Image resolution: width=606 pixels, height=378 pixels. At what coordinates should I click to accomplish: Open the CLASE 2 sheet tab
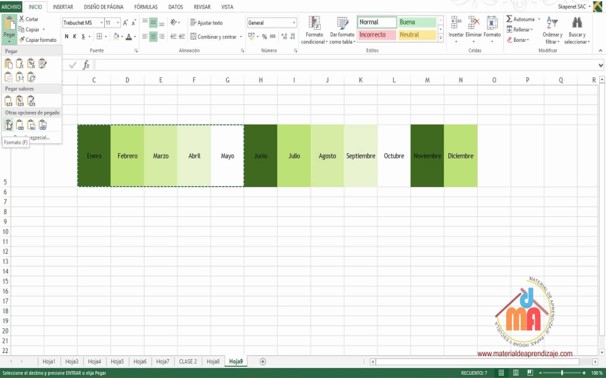coord(188,361)
